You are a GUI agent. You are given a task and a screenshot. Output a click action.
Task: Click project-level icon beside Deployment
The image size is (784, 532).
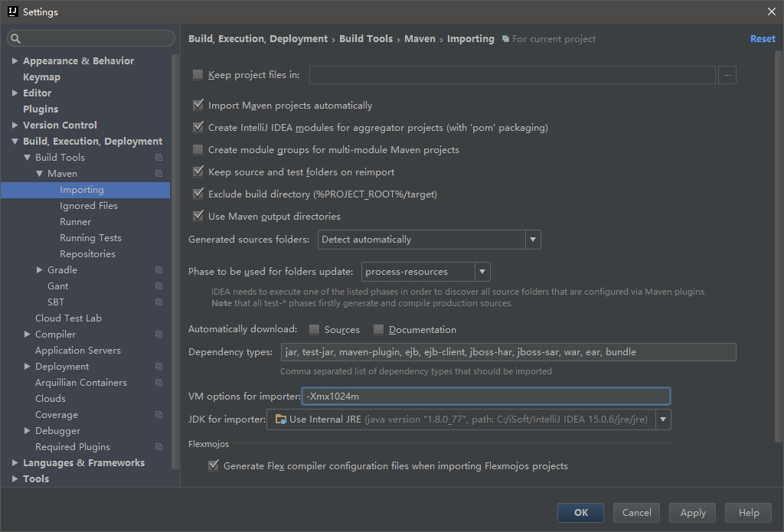point(159,367)
